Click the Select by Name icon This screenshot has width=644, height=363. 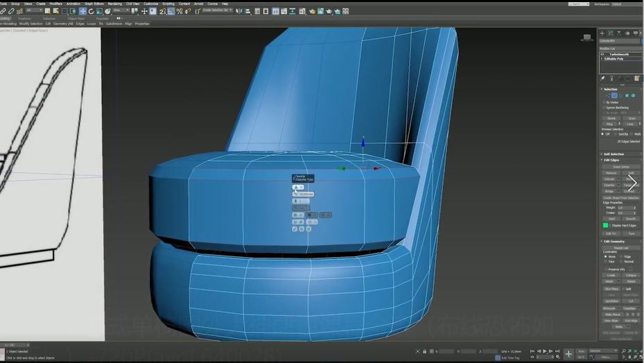(x=56, y=11)
